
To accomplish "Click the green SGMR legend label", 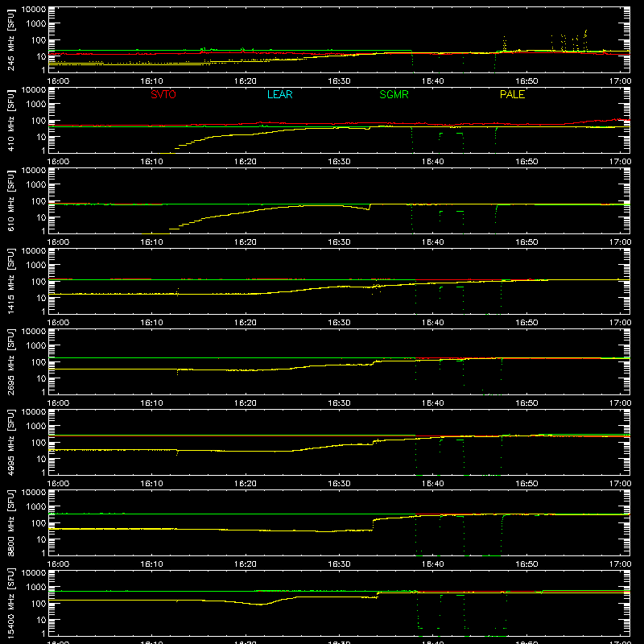I will pyautogui.click(x=394, y=94).
